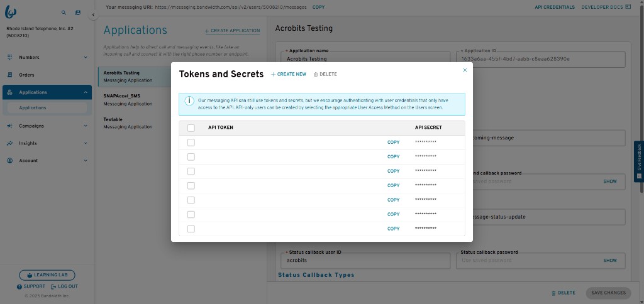Click the info icon in the blue notice
The height and width of the screenshot is (304, 644).
tap(189, 101)
